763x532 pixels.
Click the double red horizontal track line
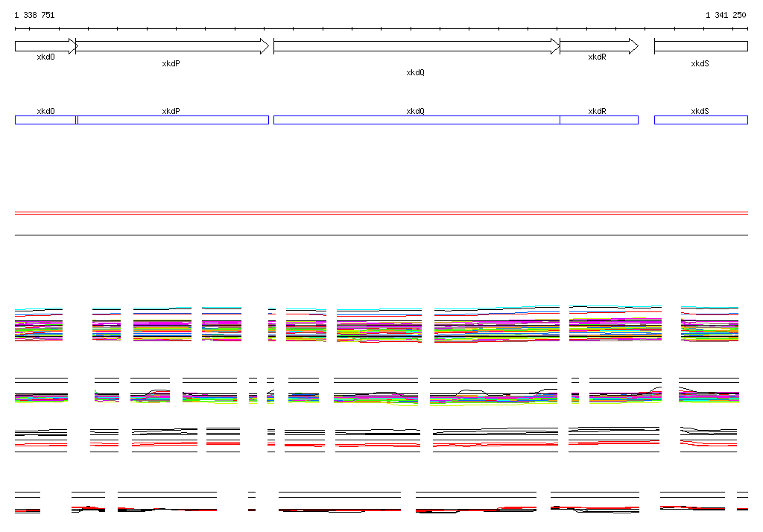click(x=381, y=213)
